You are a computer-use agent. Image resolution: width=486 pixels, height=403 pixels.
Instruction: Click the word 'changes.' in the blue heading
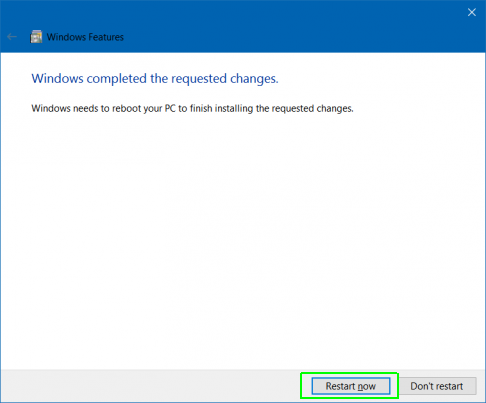(254, 79)
